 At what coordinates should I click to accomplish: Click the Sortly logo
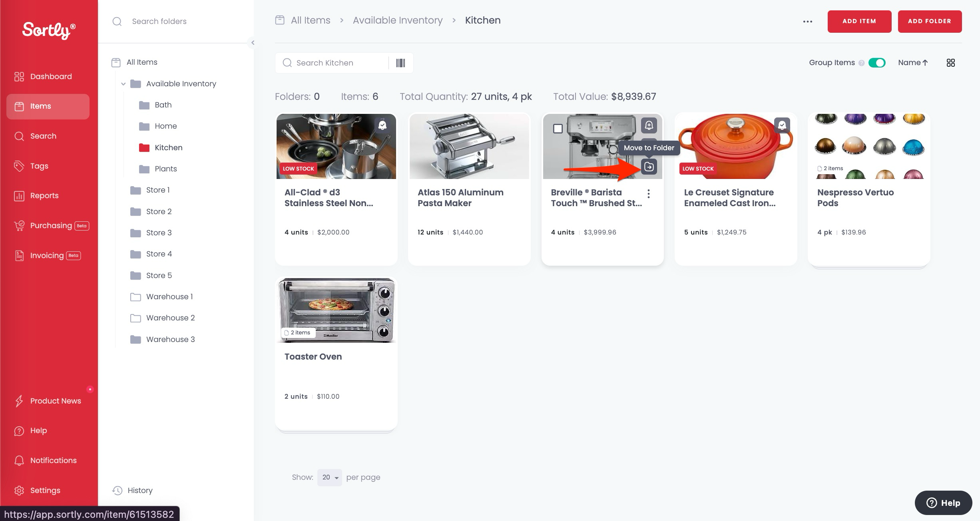click(x=49, y=30)
